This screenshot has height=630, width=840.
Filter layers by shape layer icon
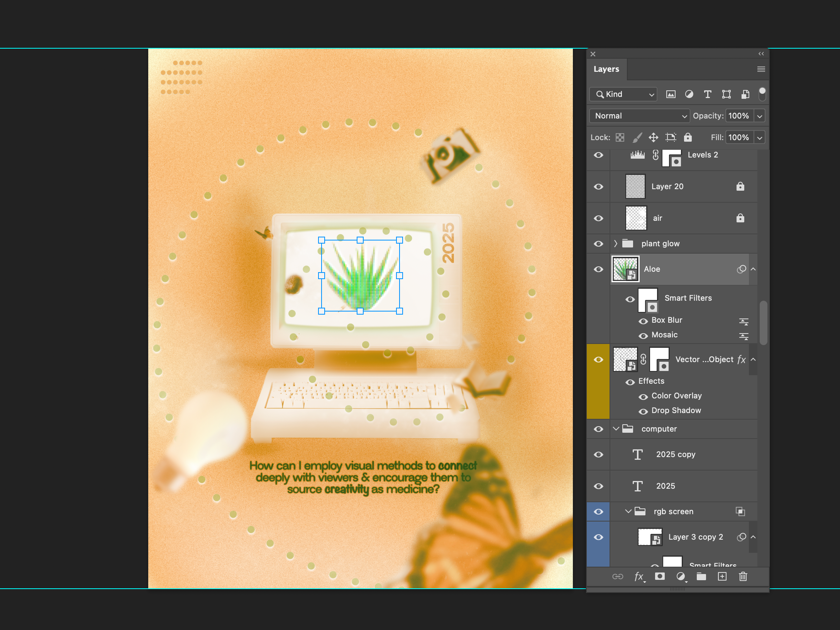click(727, 94)
